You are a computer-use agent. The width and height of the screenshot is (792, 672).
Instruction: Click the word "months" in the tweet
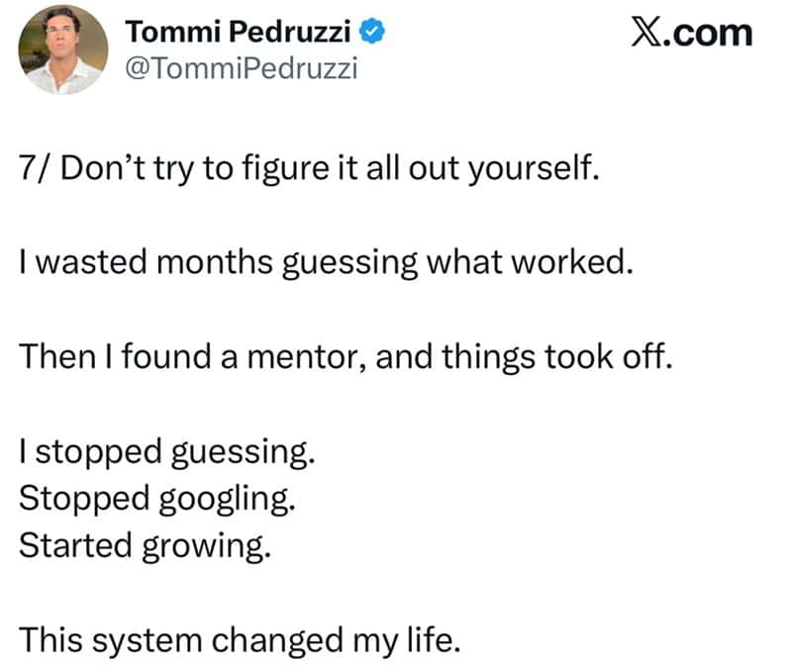(x=214, y=262)
